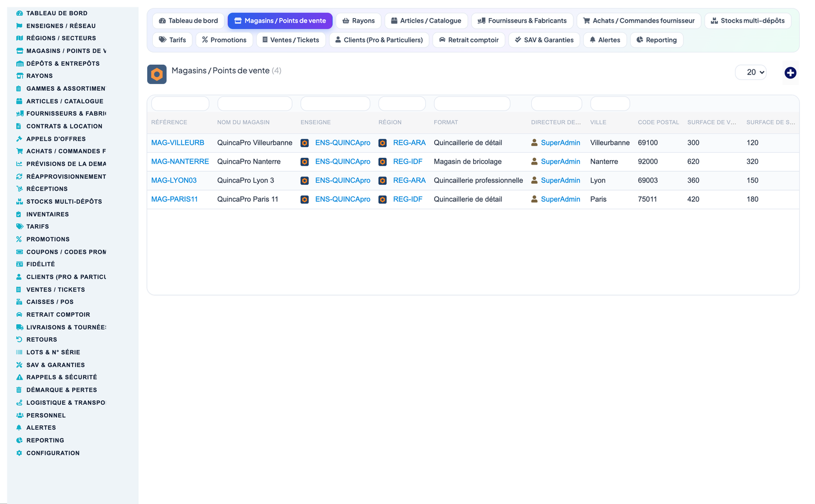Viewport: 815px width, 504px height.
Task: Click the enseigne icon beside ENS-QUINCApro for MAG-VILLEURB
Action: (x=305, y=143)
